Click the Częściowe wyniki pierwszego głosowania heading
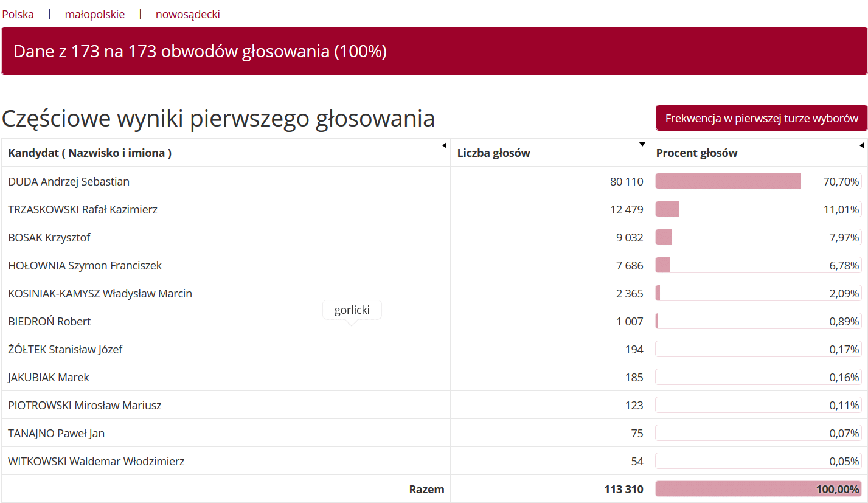868x503 pixels. point(218,119)
